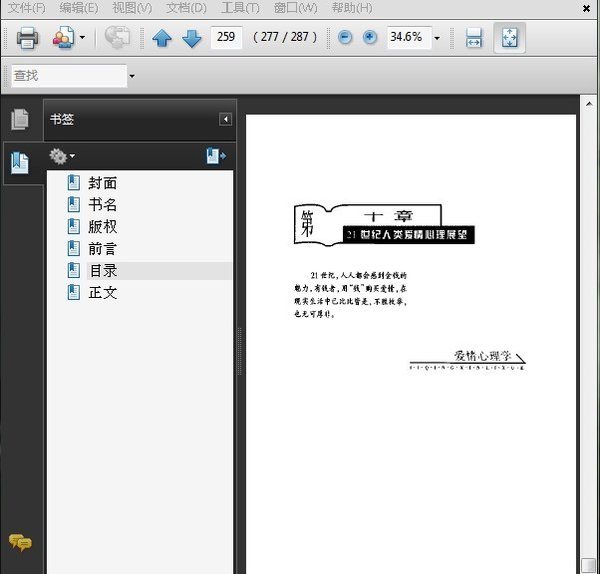Select the 目录 bookmark

pyautogui.click(x=102, y=271)
